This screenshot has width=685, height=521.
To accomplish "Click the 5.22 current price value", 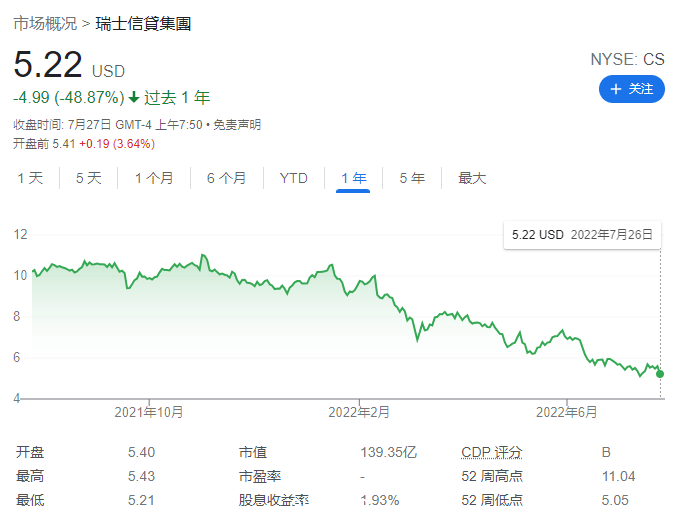I will click(48, 65).
